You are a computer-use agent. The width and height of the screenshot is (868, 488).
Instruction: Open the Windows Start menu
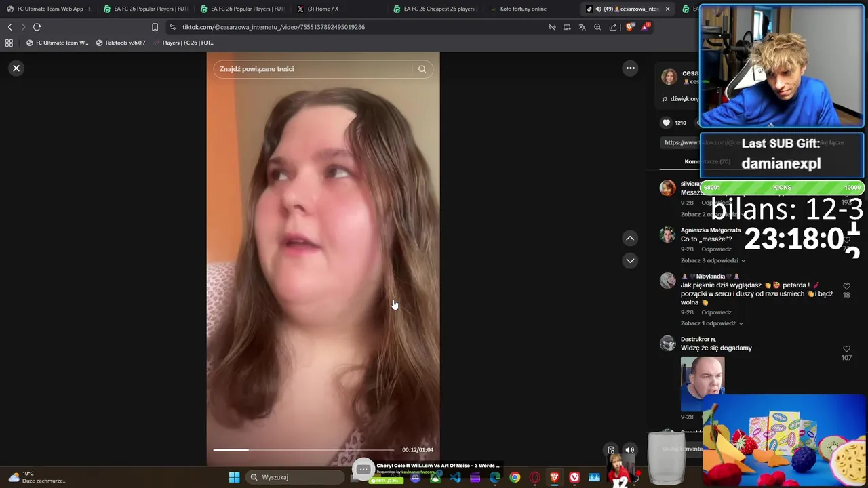(x=234, y=477)
